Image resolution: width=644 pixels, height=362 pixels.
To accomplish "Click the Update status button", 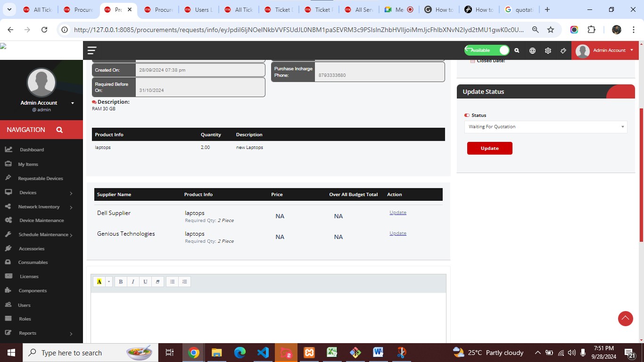I will tap(489, 148).
